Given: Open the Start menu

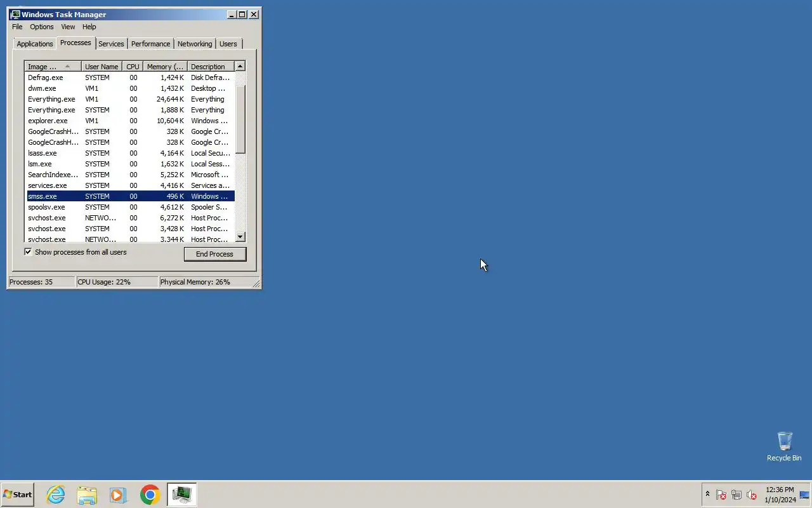Looking at the screenshot, I should coord(17,495).
